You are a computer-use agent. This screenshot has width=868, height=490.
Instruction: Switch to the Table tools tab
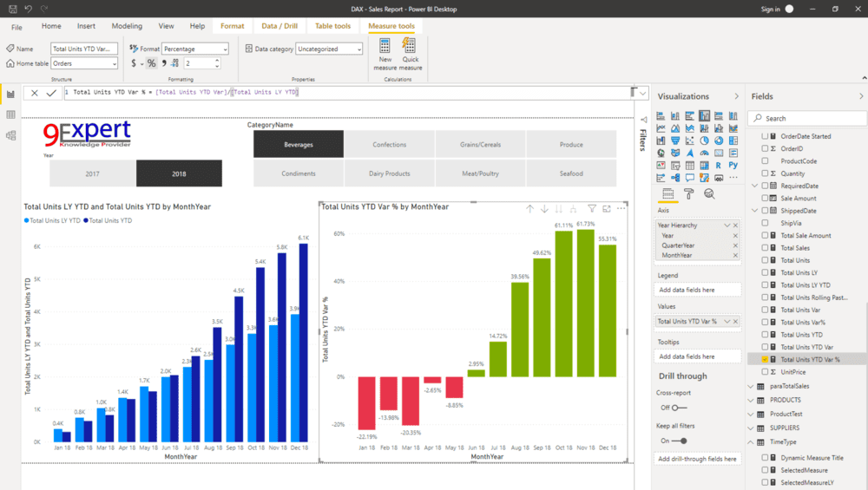click(x=332, y=26)
